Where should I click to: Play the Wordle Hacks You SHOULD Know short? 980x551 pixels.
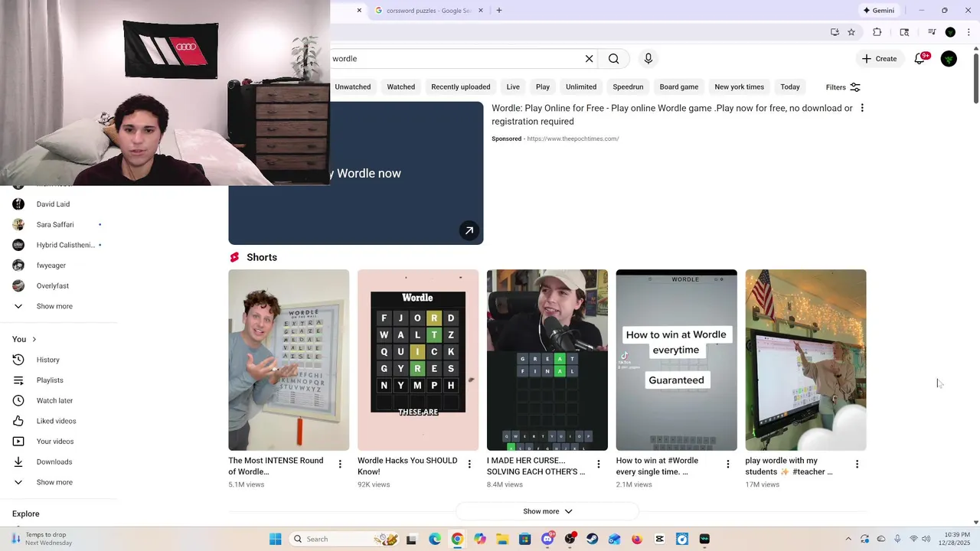pyautogui.click(x=418, y=360)
